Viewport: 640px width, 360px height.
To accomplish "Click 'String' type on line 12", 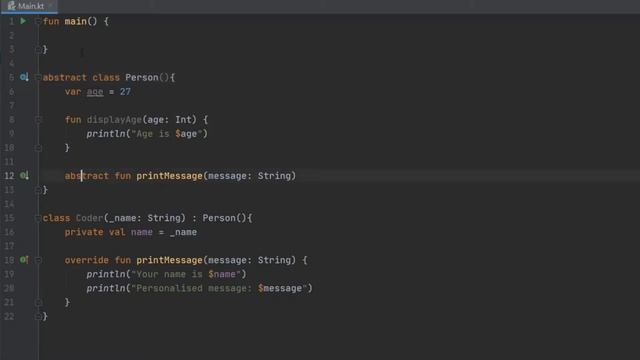I will [x=274, y=176].
